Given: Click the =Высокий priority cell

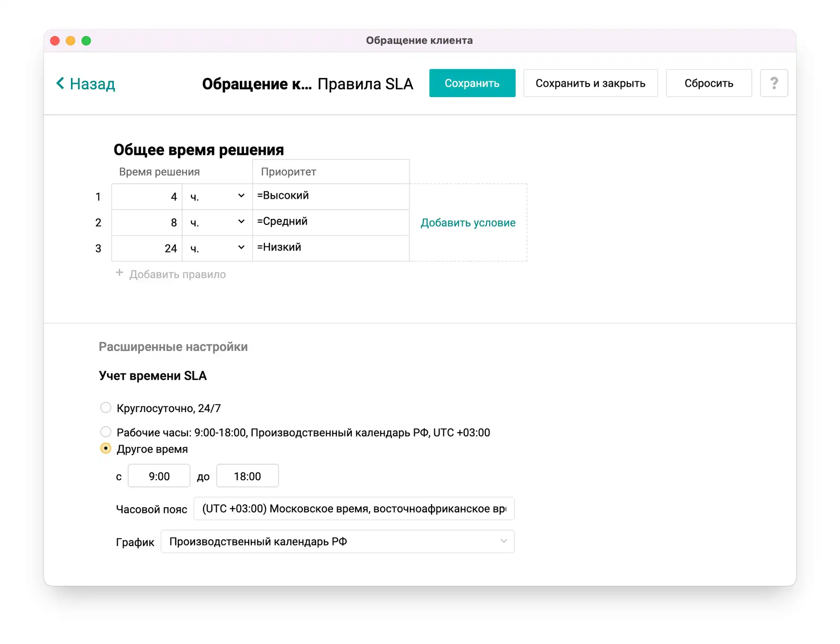Looking at the screenshot, I should (331, 196).
